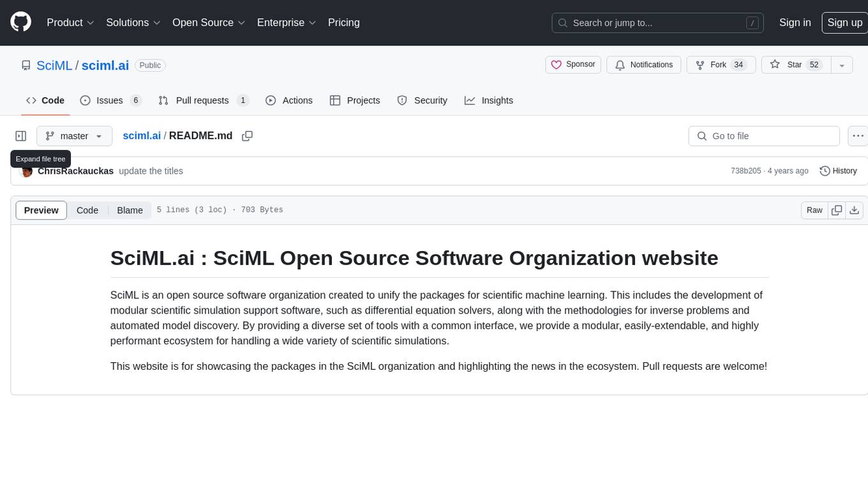Image resolution: width=868 pixels, height=488 pixels.
Task: Select the Code view
Action: [x=87, y=210]
